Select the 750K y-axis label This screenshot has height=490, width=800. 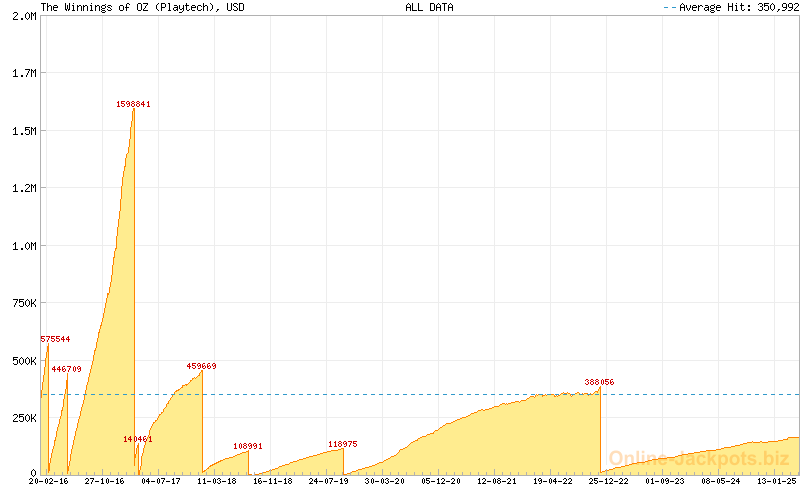tap(22, 303)
